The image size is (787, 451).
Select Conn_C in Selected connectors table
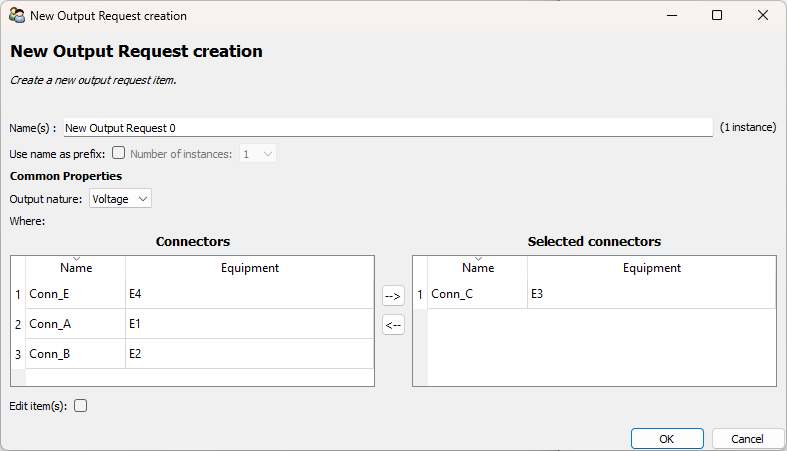pos(477,294)
